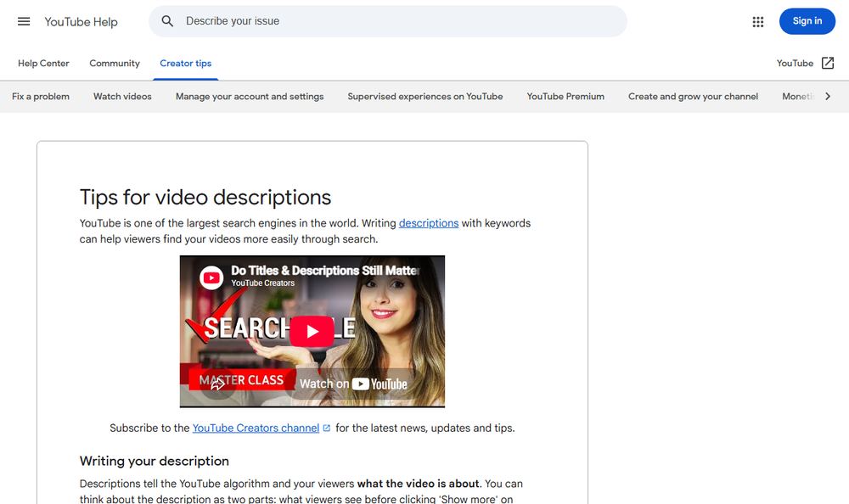Screen dimensions: 849x504
Task: Click the share arrow on video
Action: (217, 384)
